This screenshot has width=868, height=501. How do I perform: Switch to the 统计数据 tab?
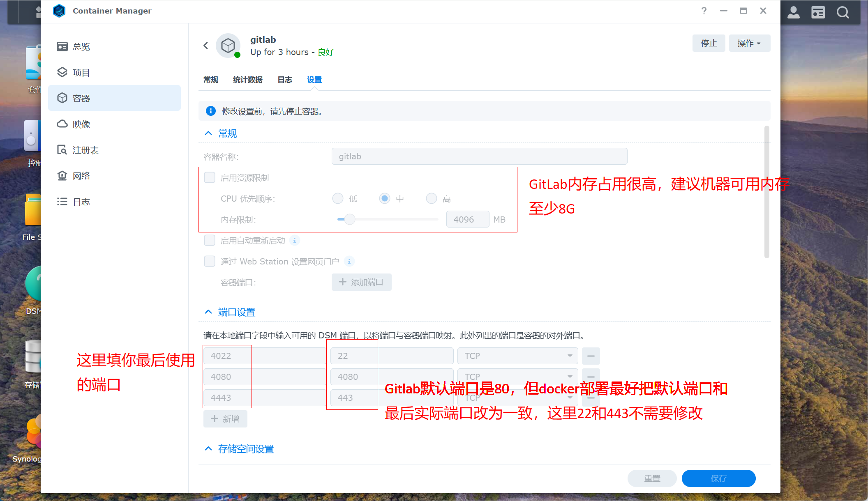[247, 80]
